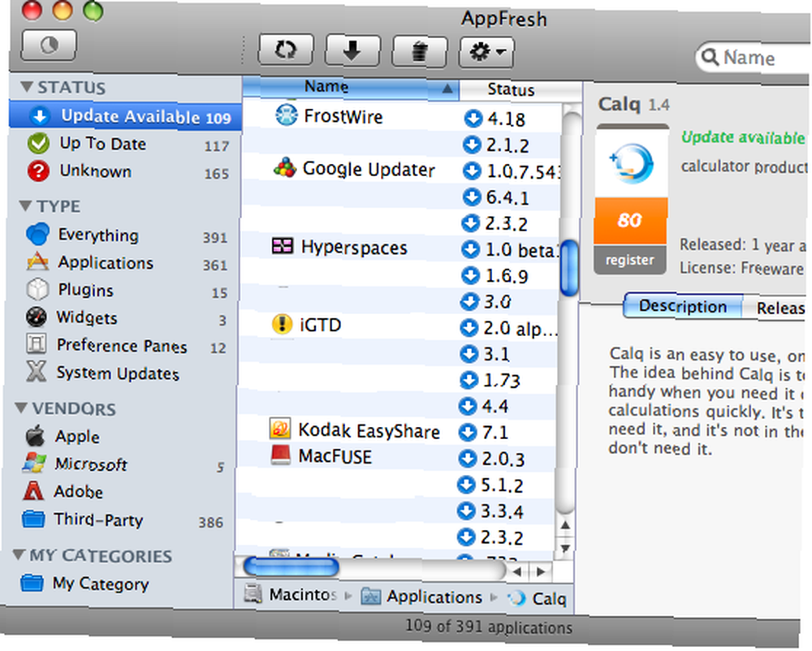Open the Release notes tab
Viewport: 812px width, 651px height.
tap(775, 308)
